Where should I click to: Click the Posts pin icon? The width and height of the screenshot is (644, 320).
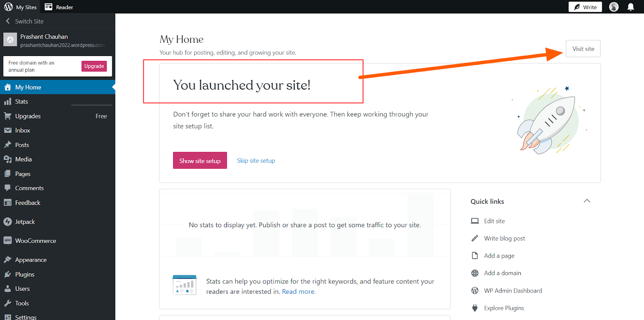click(8, 145)
